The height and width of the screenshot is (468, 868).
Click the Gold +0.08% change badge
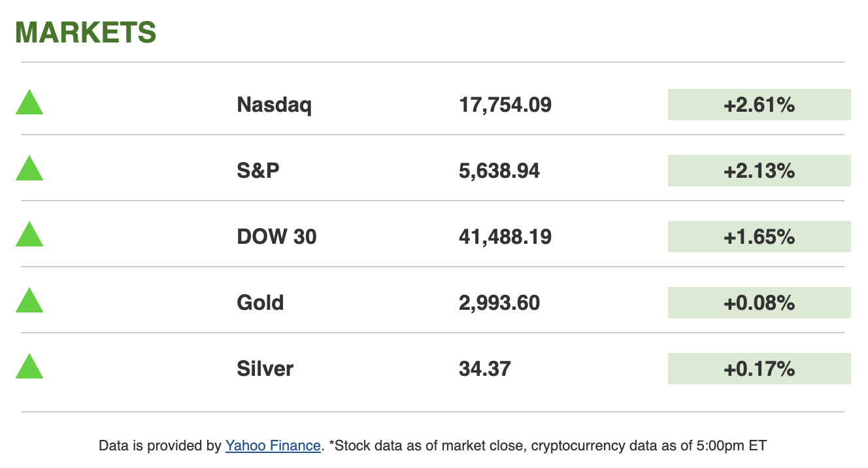point(759,303)
